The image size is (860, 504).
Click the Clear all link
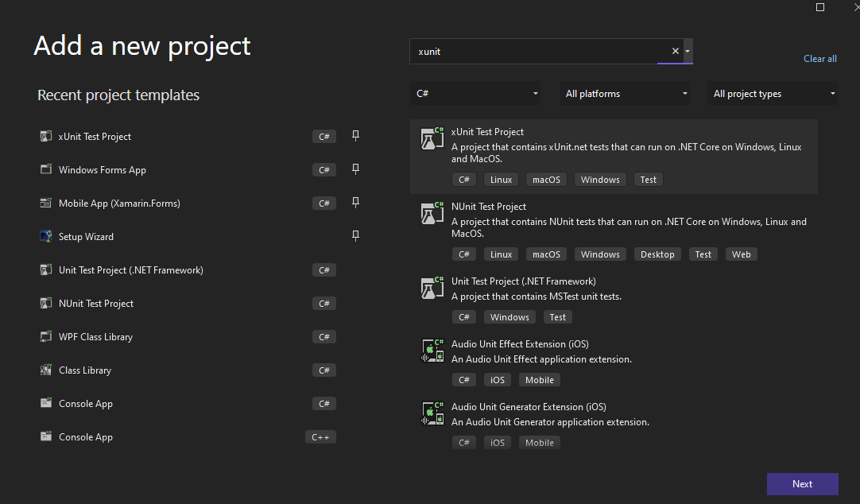pyautogui.click(x=819, y=59)
